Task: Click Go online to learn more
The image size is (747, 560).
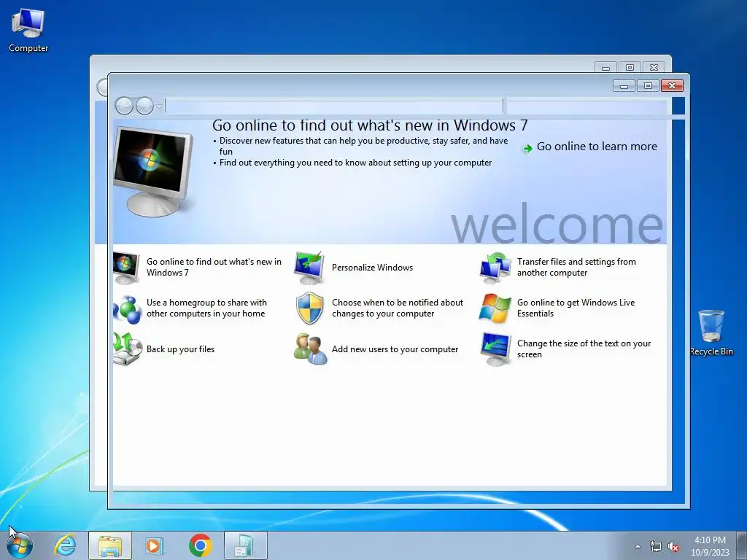Action: pyautogui.click(x=597, y=147)
